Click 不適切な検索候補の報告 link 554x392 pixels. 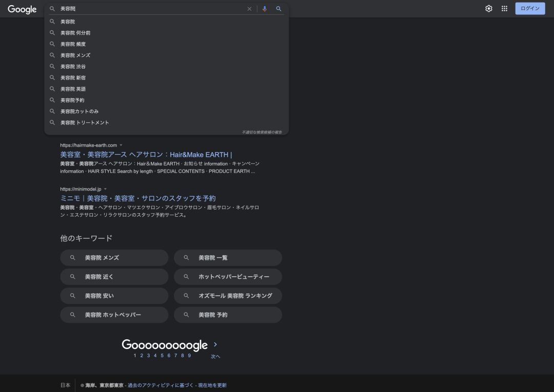click(x=262, y=132)
